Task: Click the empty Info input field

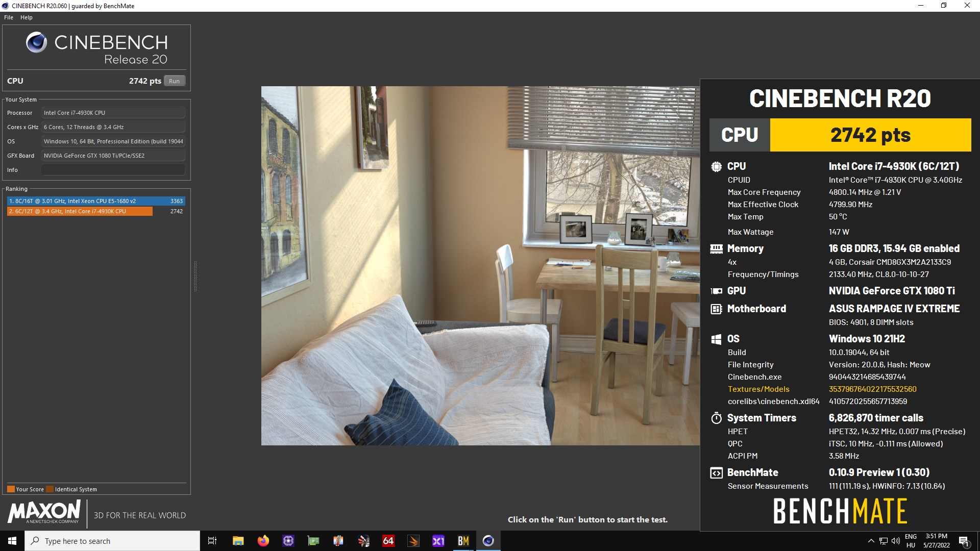Action: [113, 170]
